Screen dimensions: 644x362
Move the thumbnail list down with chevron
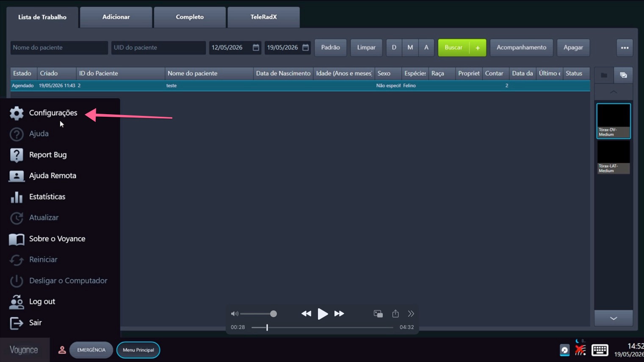click(614, 318)
